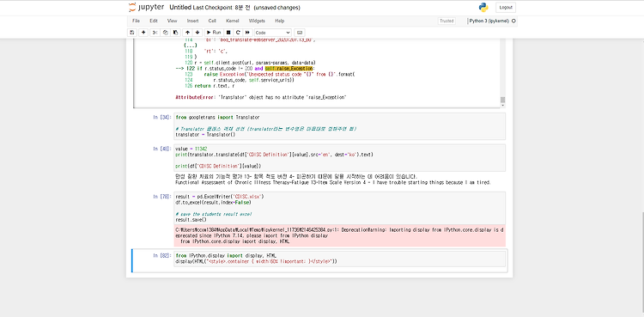
Task: Open the Cell menu
Action: pyautogui.click(x=212, y=21)
